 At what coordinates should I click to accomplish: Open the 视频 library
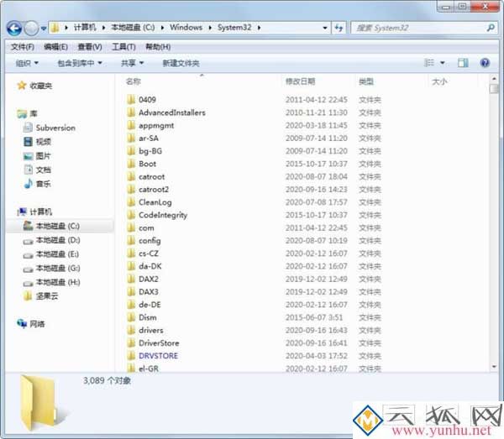[37, 142]
